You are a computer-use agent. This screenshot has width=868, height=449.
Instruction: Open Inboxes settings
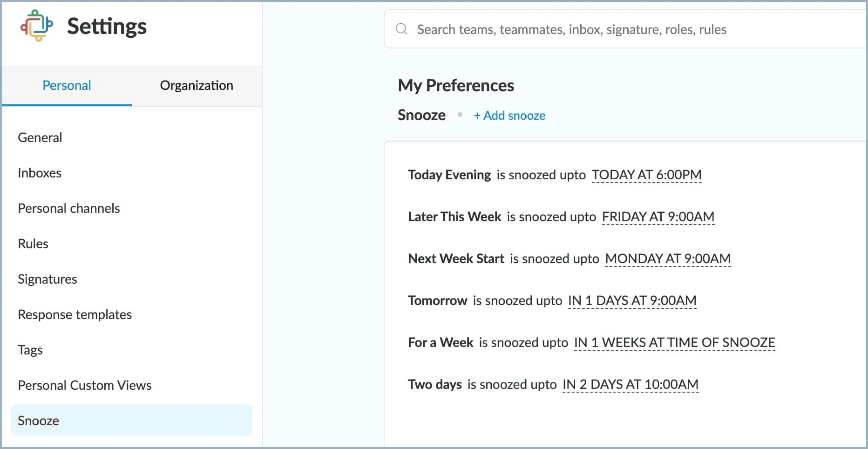(x=40, y=173)
